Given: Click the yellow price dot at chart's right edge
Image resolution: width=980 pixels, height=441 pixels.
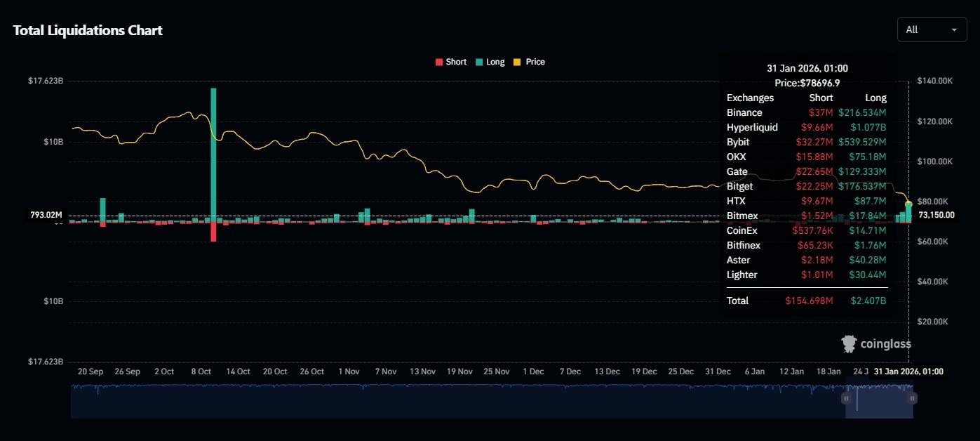Looking at the screenshot, I should click(x=908, y=204).
